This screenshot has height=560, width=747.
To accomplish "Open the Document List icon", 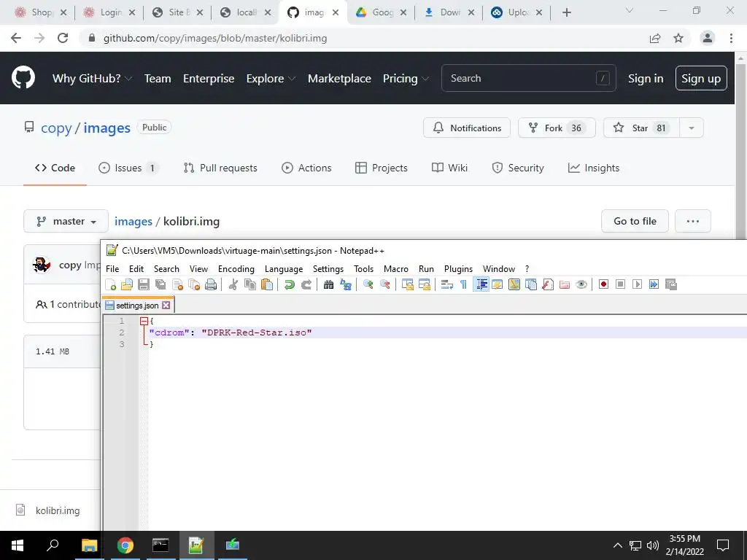I will tap(531, 285).
